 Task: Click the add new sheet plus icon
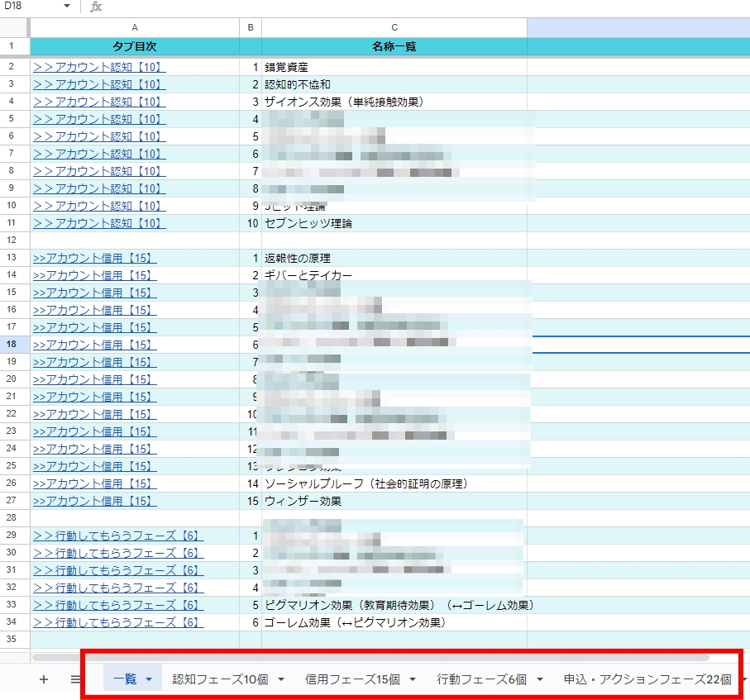[44, 679]
